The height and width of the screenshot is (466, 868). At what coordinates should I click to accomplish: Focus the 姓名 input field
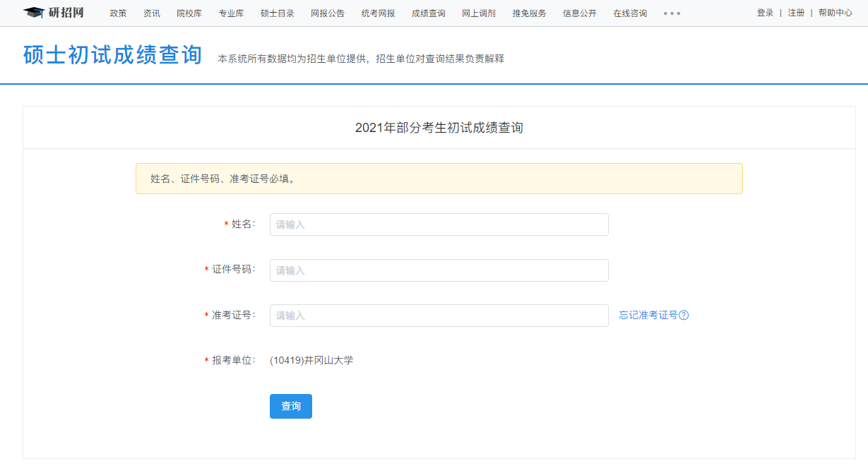point(439,225)
